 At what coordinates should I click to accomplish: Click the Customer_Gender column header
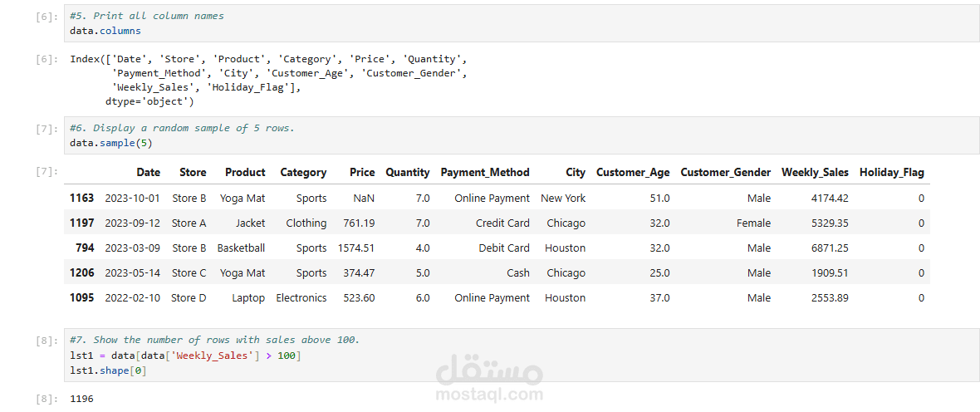click(x=725, y=173)
